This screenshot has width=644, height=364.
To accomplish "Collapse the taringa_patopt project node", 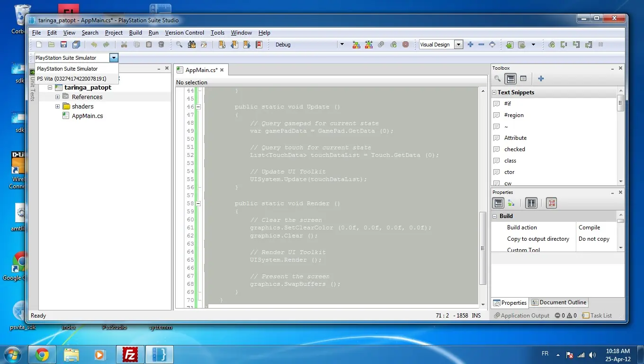I will [50, 88].
